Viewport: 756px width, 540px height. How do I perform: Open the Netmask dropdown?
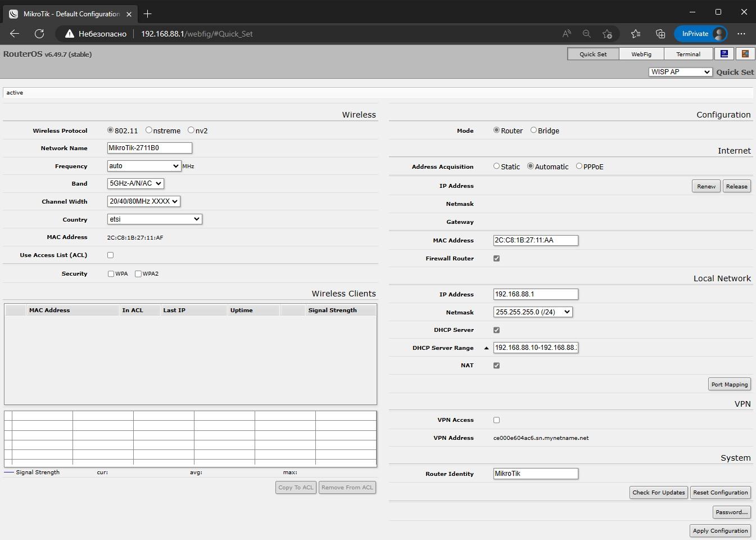(x=533, y=312)
